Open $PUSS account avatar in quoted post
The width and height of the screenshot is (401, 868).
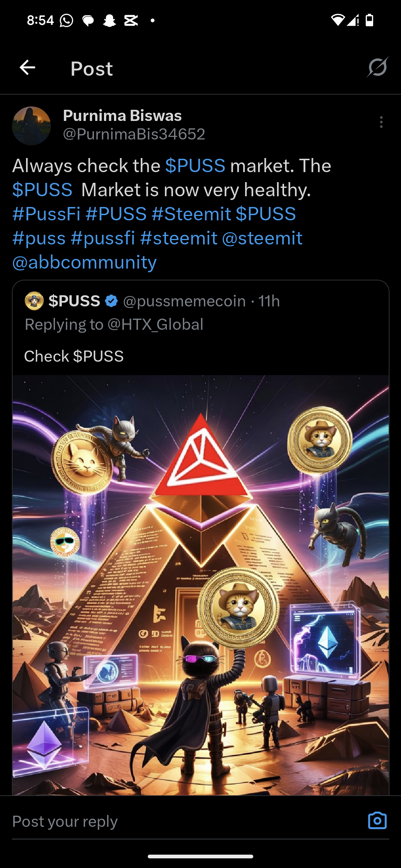point(34,301)
